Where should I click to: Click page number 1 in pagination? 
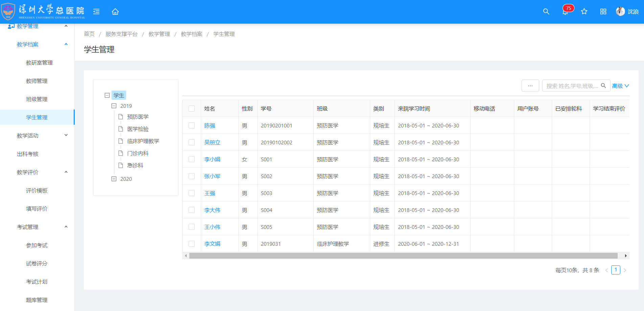(616, 270)
